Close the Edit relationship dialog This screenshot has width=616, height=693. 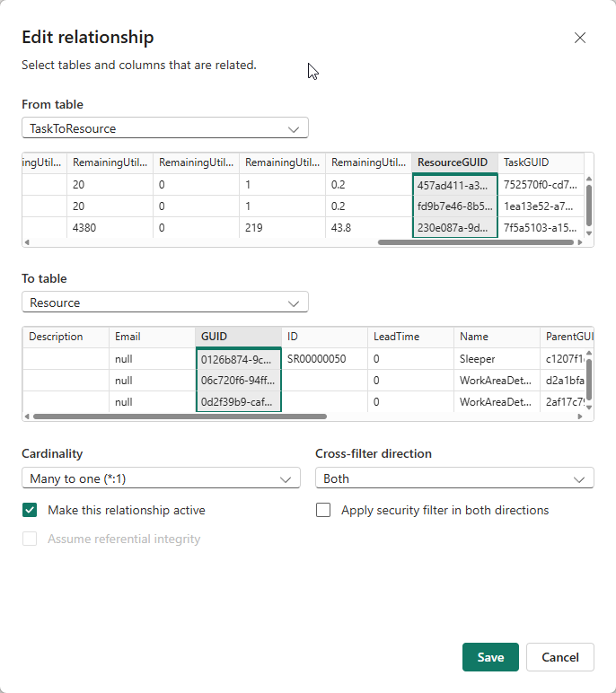[x=579, y=38]
